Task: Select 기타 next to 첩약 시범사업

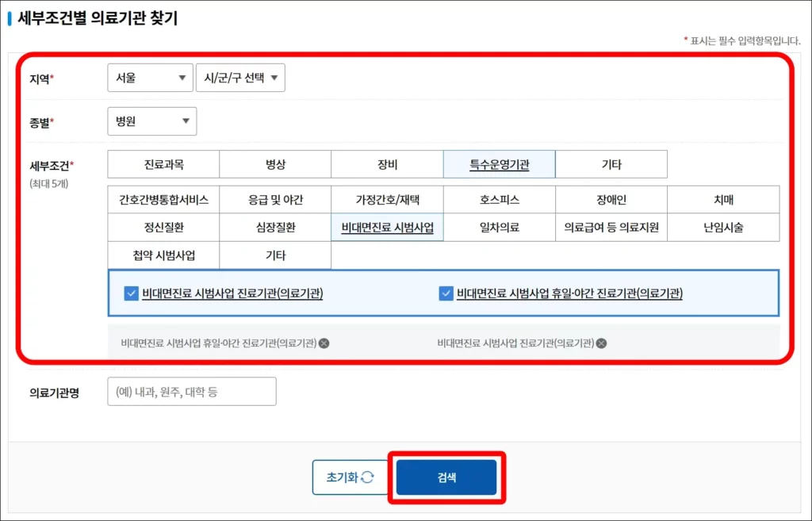Action: [275, 255]
